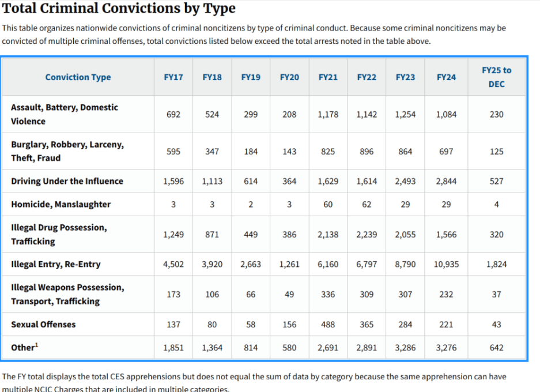Click the FY24 column header

click(x=446, y=77)
